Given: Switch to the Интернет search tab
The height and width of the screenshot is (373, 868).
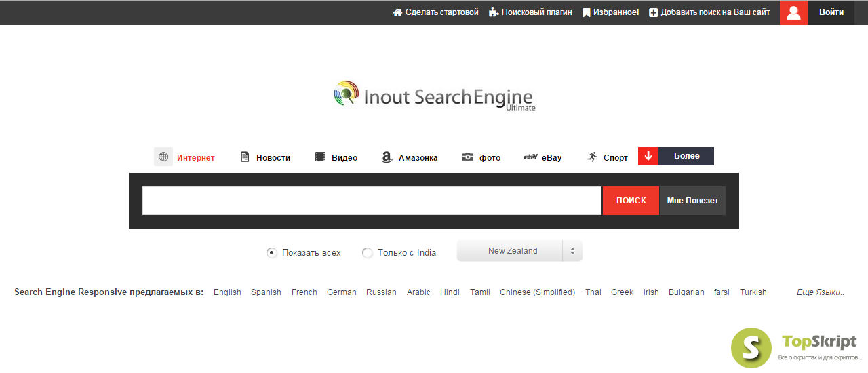Looking at the screenshot, I should click(196, 158).
